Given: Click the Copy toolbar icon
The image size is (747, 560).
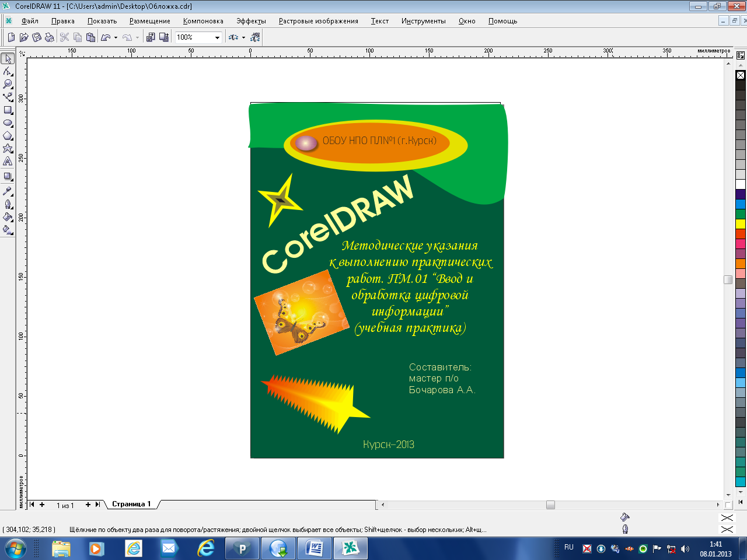Looking at the screenshot, I should click(78, 37).
